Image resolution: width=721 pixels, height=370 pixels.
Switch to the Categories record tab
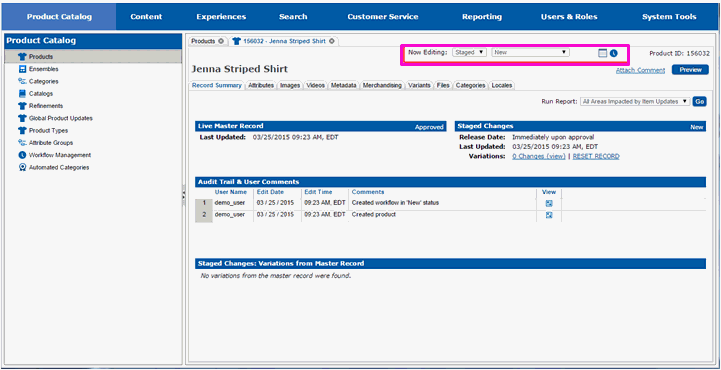coord(470,85)
